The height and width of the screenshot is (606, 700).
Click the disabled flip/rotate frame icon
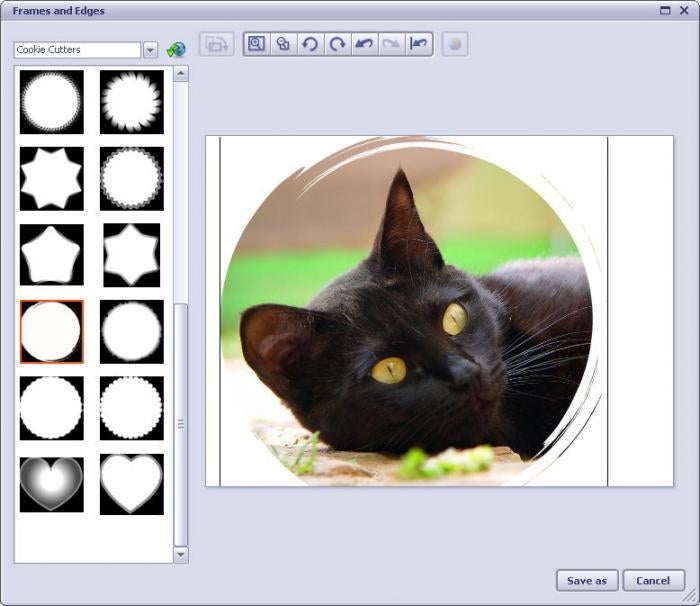(217, 44)
